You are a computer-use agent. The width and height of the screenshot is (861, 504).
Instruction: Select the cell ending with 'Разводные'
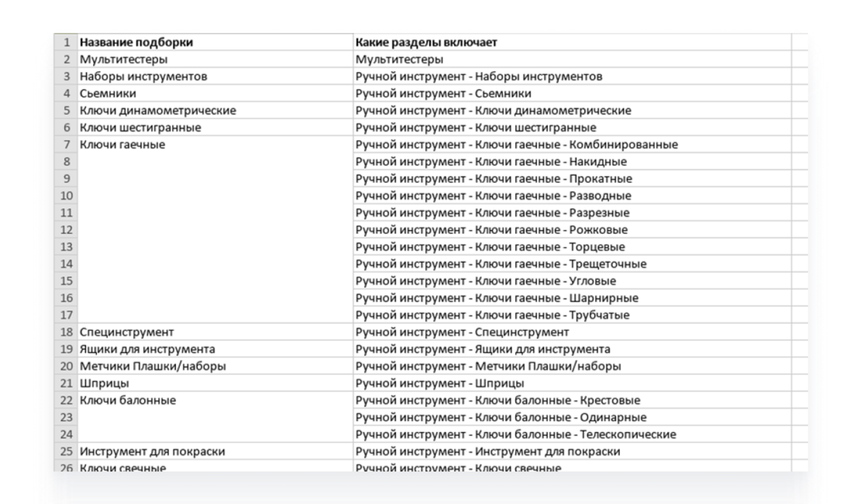click(493, 196)
